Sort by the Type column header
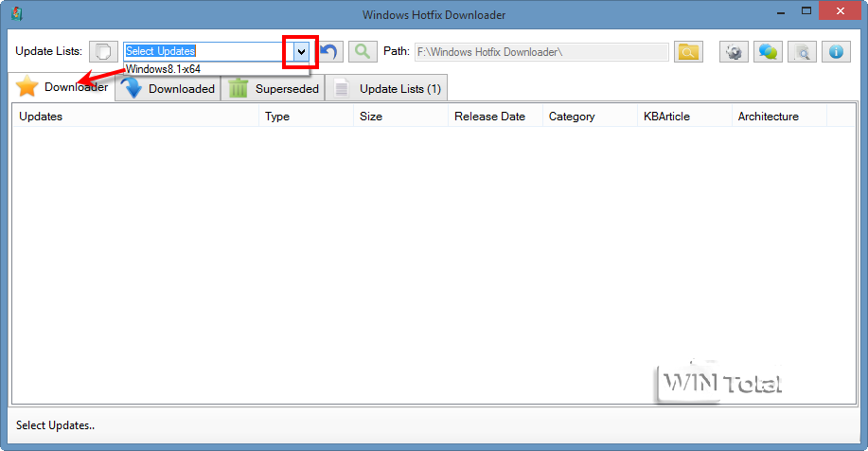 (x=306, y=117)
